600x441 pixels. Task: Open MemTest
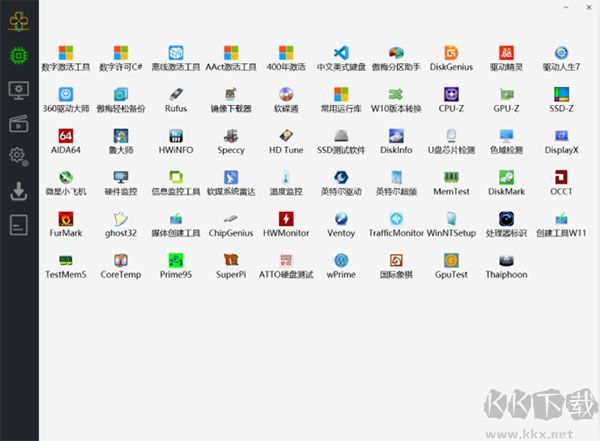coord(451,183)
